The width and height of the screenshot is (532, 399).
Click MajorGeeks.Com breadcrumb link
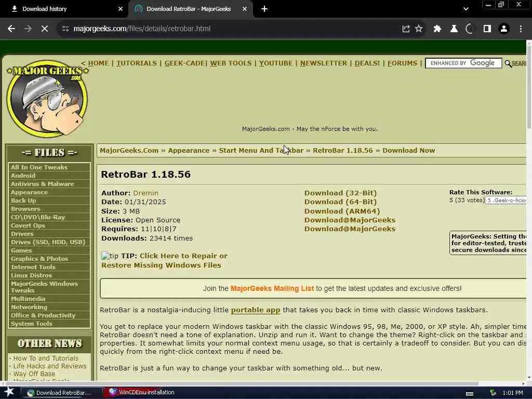coord(129,150)
